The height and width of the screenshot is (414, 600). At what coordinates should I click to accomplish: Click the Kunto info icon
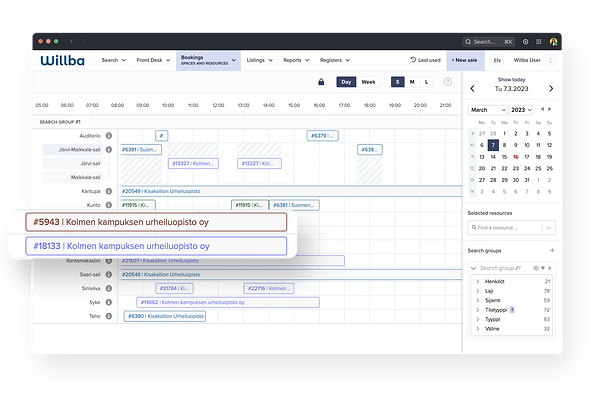pos(109,205)
